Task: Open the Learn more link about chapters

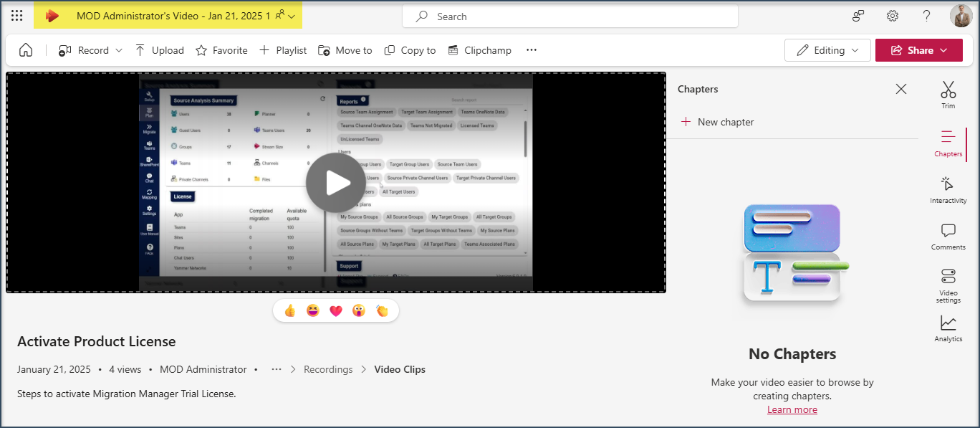Action: coord(792,409)
